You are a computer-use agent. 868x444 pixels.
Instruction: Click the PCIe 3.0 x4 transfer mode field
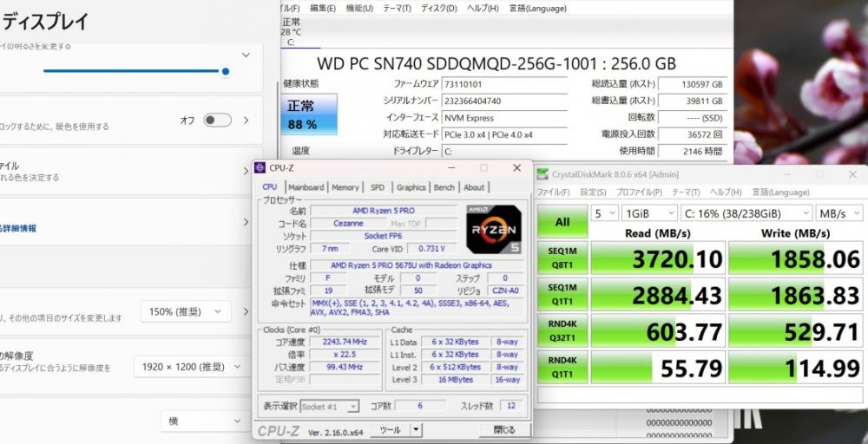(503, 134)
